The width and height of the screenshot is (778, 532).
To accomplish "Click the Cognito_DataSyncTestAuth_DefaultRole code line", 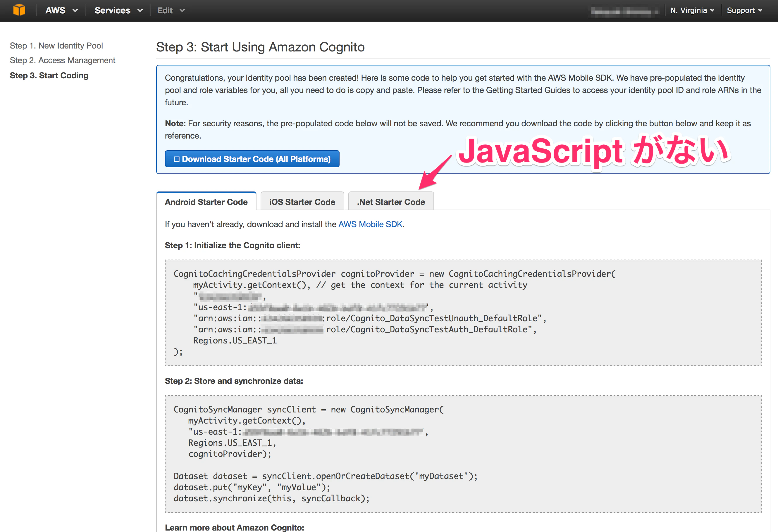I will (365, 329).
